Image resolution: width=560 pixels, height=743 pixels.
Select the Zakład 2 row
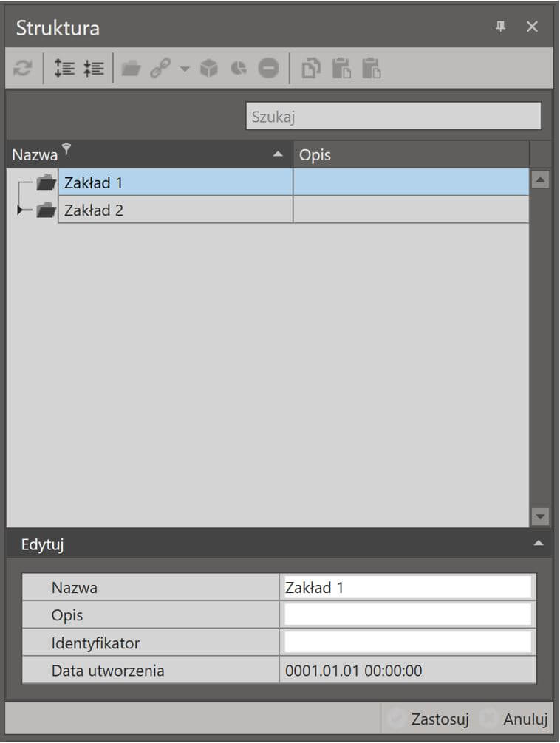click(293, 210)
